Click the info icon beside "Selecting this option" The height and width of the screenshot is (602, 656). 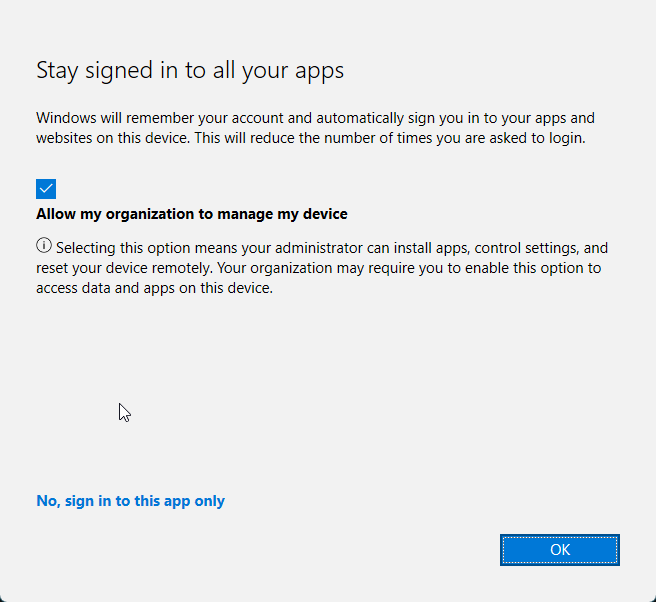pyautogui.click(x=44, y=246)
